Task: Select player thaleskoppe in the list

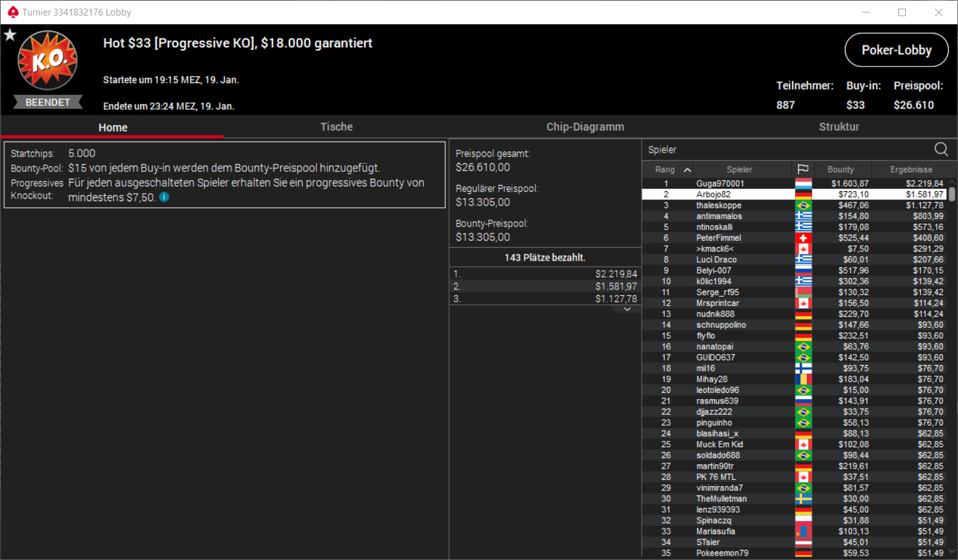Action: coord(794,205)
